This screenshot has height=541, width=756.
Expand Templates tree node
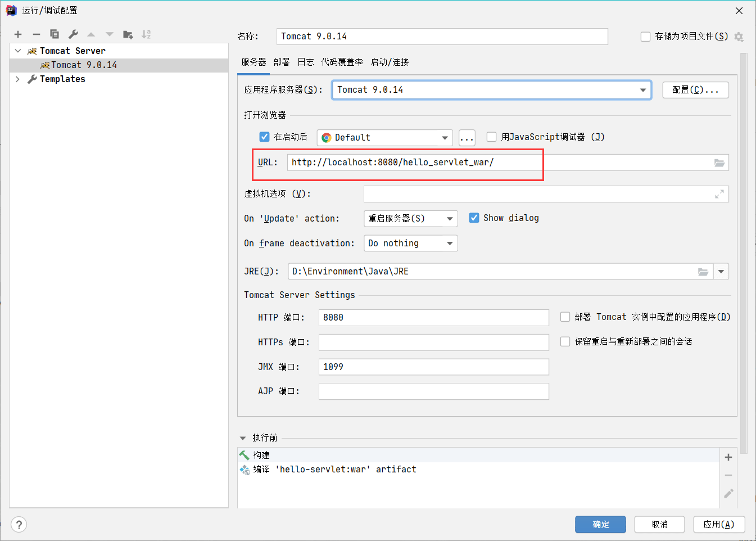coord(18,79)
